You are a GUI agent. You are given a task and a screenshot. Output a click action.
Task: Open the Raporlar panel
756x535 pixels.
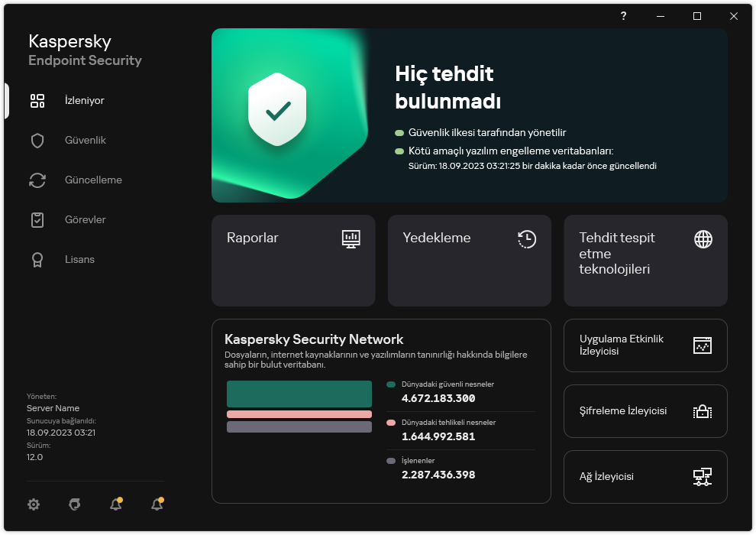pyautogui.click(x=293, y=261)
